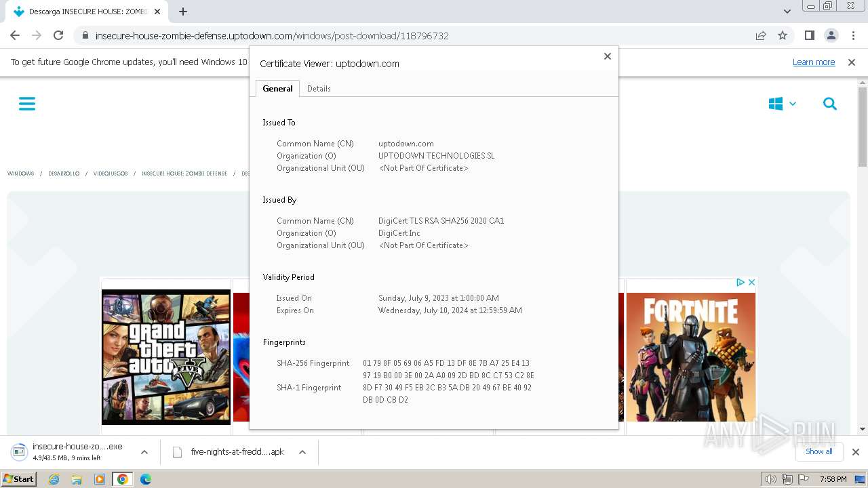Select SHA-1 Fingerprint first line
868x488 pixels.
click(x=448, y=388)
